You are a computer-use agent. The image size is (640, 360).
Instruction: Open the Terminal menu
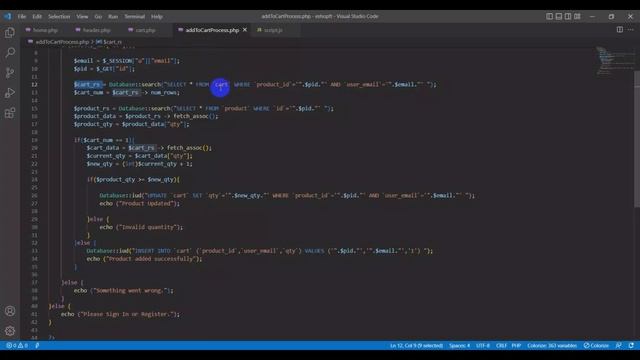135,16
